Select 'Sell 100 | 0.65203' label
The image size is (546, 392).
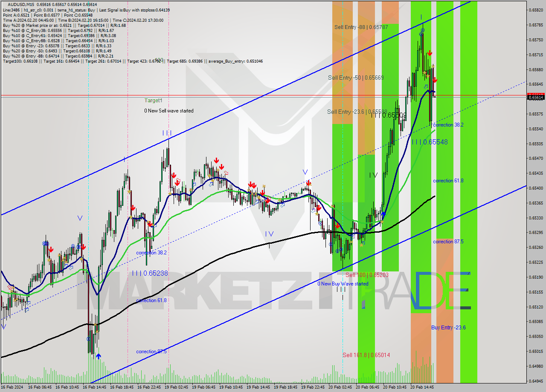click(367, 275)
